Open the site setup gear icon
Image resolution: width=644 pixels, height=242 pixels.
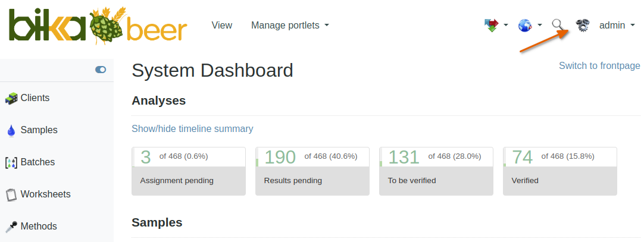click(x=582, y=26)
